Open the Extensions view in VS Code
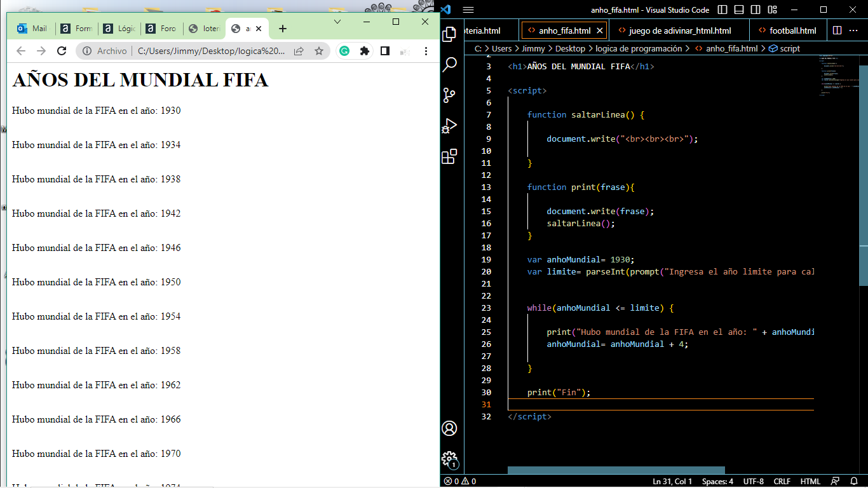 tap(449, 156)
